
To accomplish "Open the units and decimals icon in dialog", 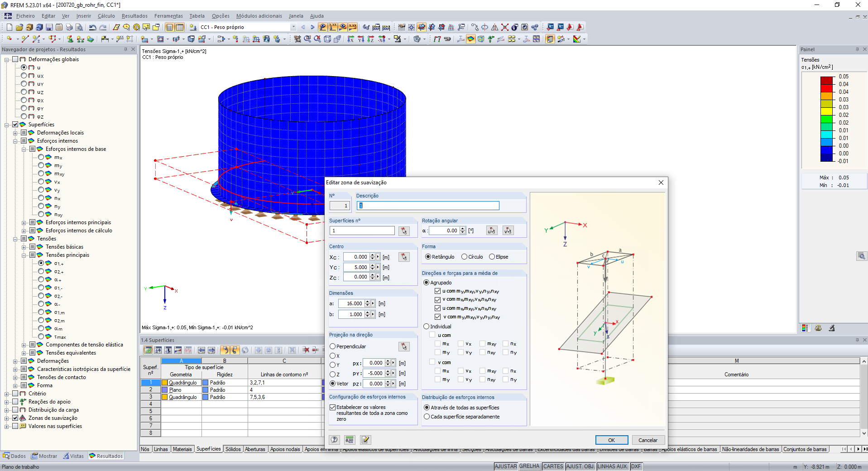I will [350, 440].
